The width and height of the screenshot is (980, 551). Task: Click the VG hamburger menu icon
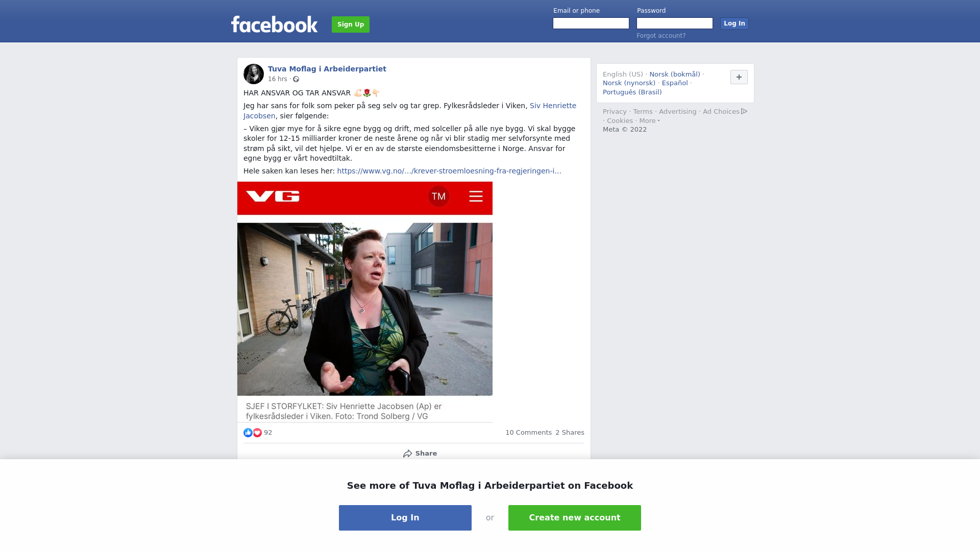pyautogui.click(x=476, y=196)
